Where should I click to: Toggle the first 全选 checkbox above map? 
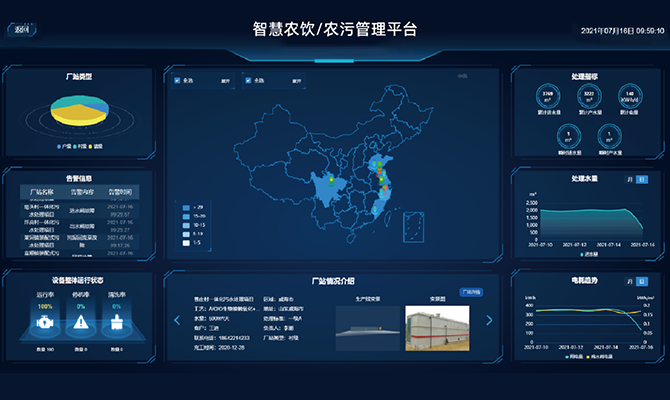tap(177, 80)
